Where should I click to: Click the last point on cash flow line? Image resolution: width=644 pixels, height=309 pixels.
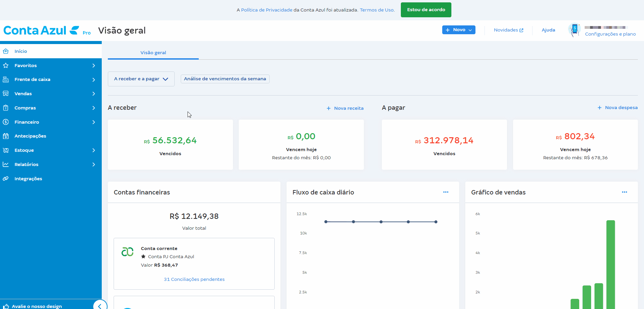tap(436, 222)
